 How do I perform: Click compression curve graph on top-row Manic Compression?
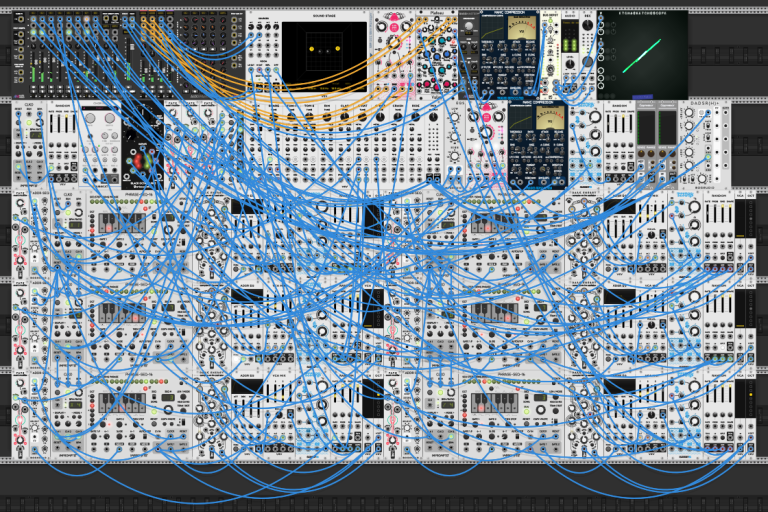(493, 28)
